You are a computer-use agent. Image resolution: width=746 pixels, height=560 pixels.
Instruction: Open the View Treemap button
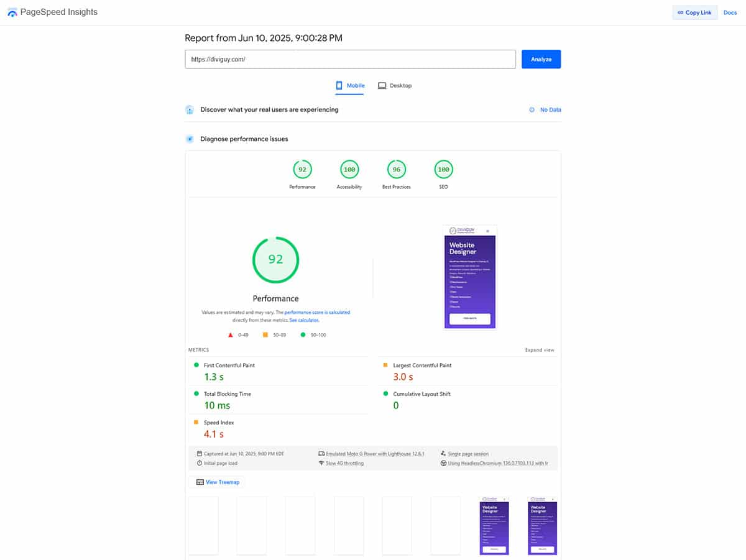point(218,482)
